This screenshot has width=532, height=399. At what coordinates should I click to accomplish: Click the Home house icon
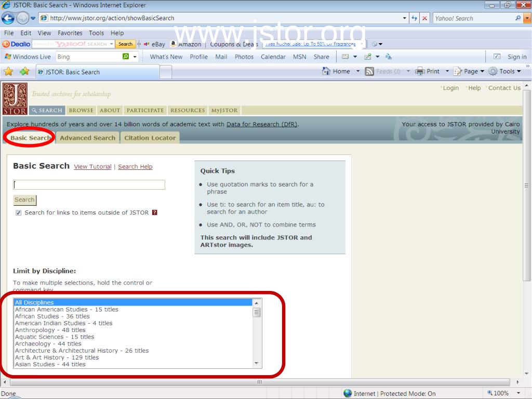tap(326, 71)
